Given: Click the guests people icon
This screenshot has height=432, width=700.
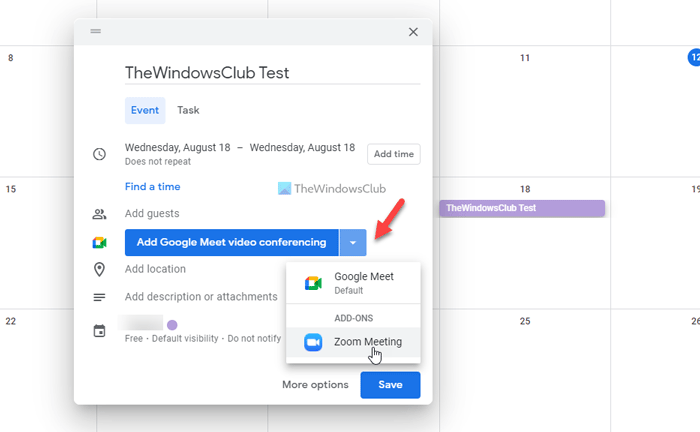Looking at the screenshot, I should [x=99, y=214].
